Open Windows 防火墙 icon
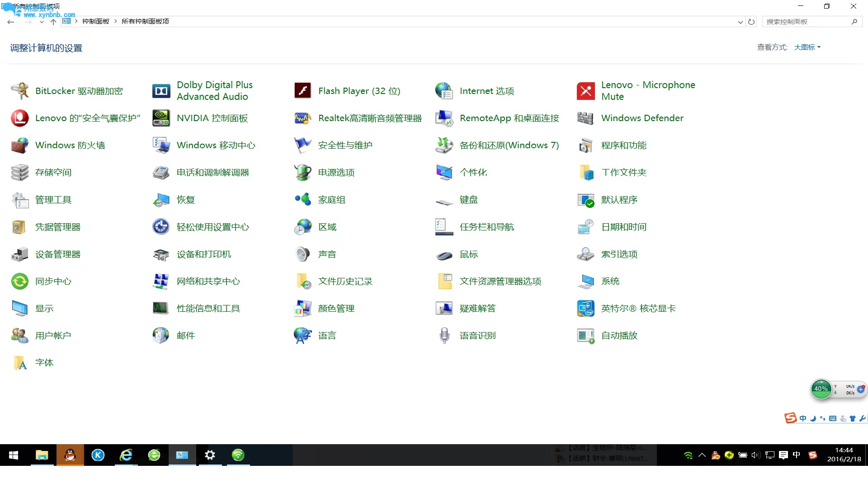The image size is (868, 488). point(20,145)
